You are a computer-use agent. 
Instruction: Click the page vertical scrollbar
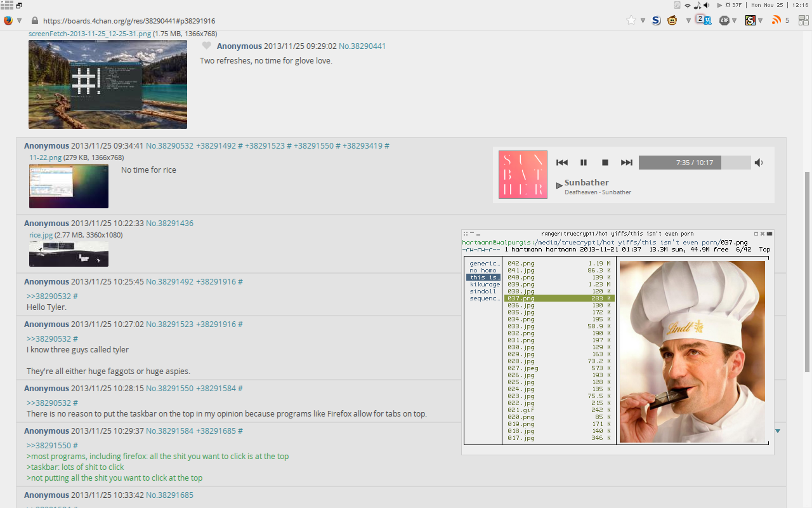coord(808,272)
